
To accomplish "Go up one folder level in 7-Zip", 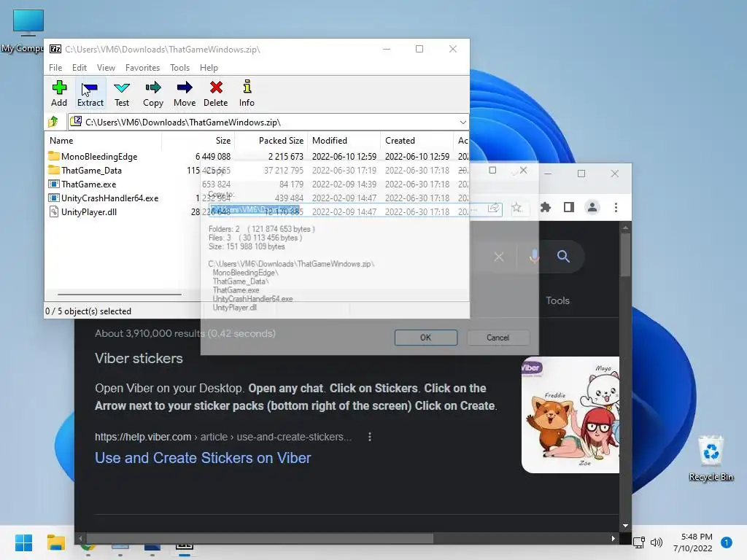I will pos(53,122).
